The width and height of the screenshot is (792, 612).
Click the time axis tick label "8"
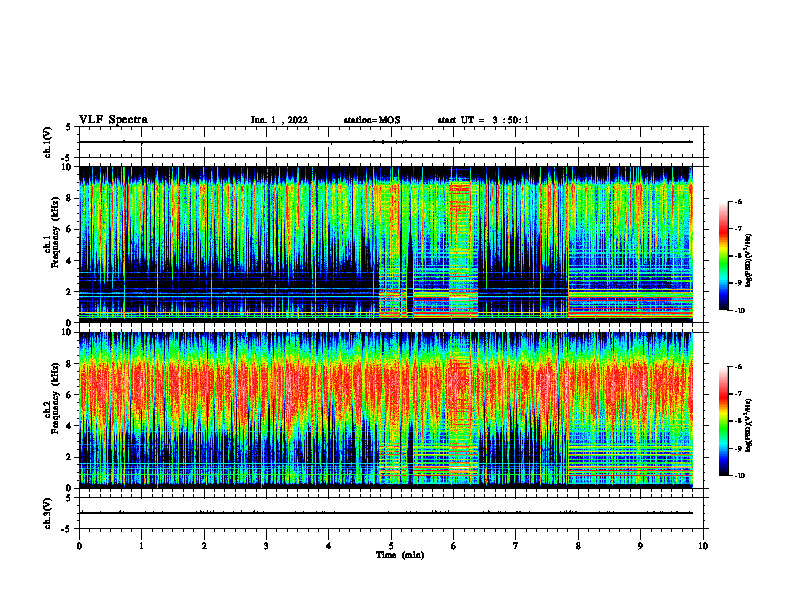pos(578,546)
